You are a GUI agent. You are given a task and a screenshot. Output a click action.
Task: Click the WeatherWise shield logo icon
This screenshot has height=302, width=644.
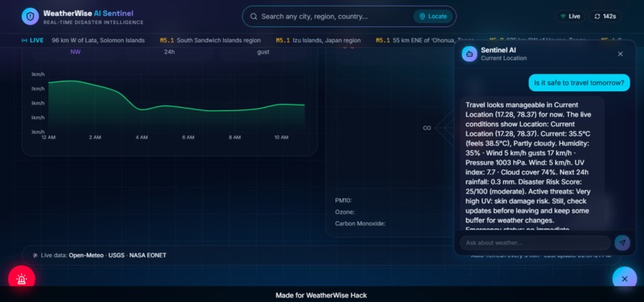[30, 17]
